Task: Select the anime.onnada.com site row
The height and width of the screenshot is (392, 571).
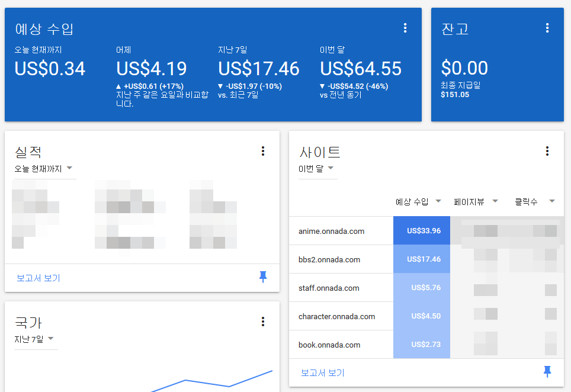Action: (331, 231)
